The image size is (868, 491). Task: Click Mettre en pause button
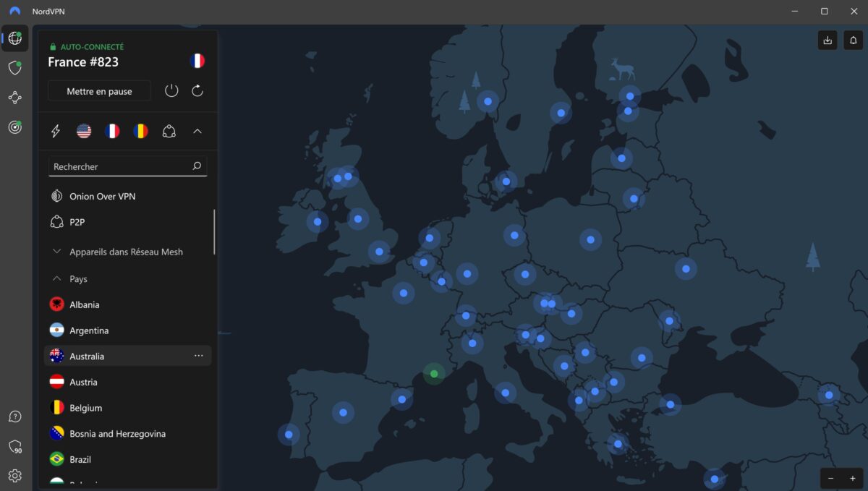coord(100,91)
